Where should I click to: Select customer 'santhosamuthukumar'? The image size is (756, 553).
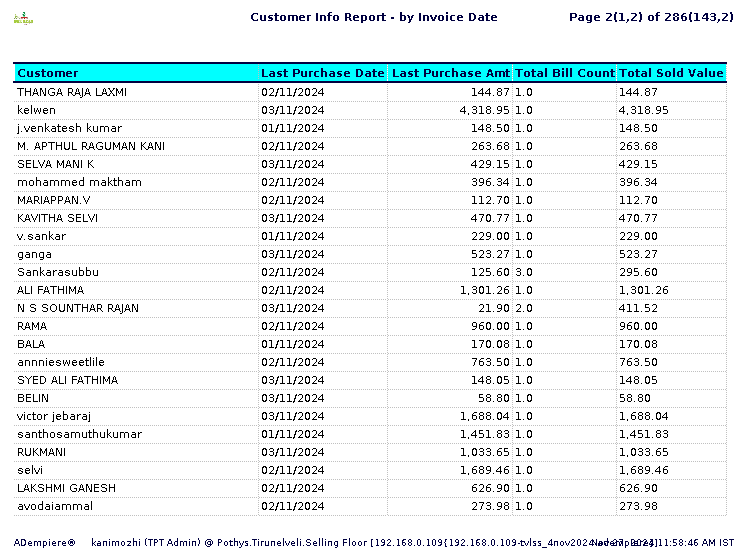(80, 434)
